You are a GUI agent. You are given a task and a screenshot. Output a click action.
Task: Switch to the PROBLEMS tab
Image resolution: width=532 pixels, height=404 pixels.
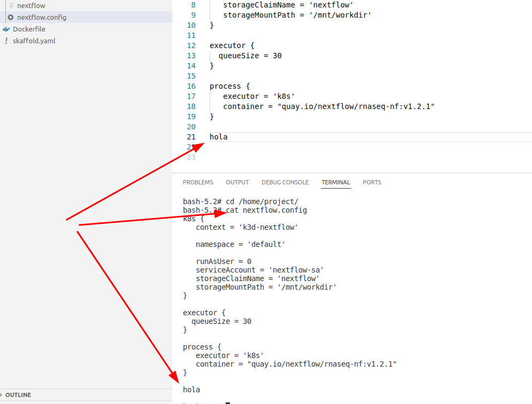pos(198,182)
